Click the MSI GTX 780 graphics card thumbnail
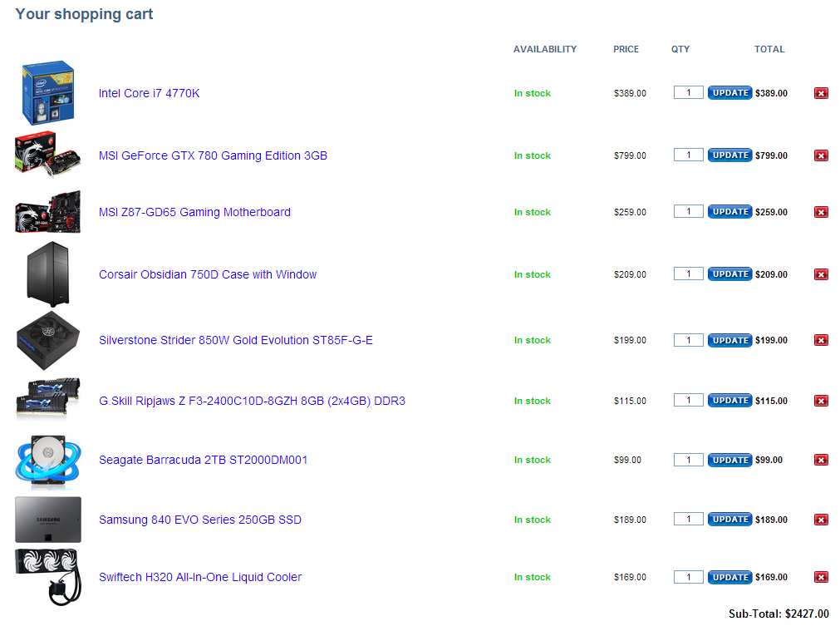 [47, 155]
